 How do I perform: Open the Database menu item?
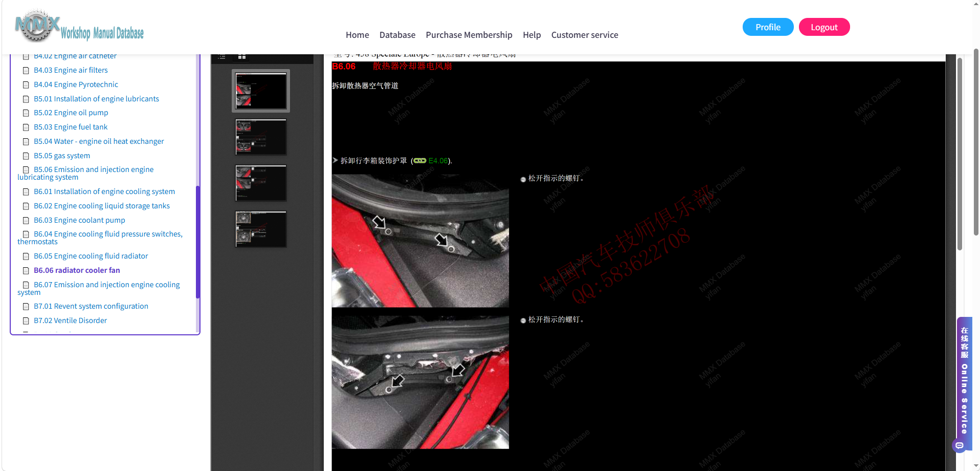coord(397,35)
